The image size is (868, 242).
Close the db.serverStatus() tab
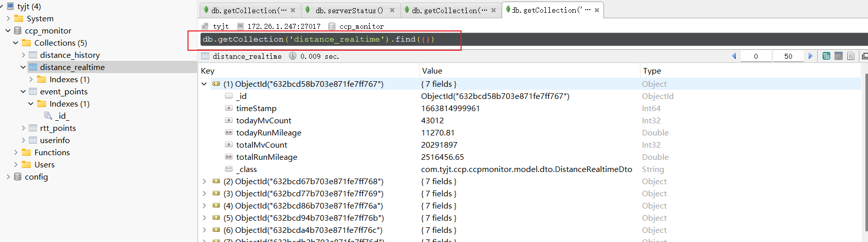392,10
